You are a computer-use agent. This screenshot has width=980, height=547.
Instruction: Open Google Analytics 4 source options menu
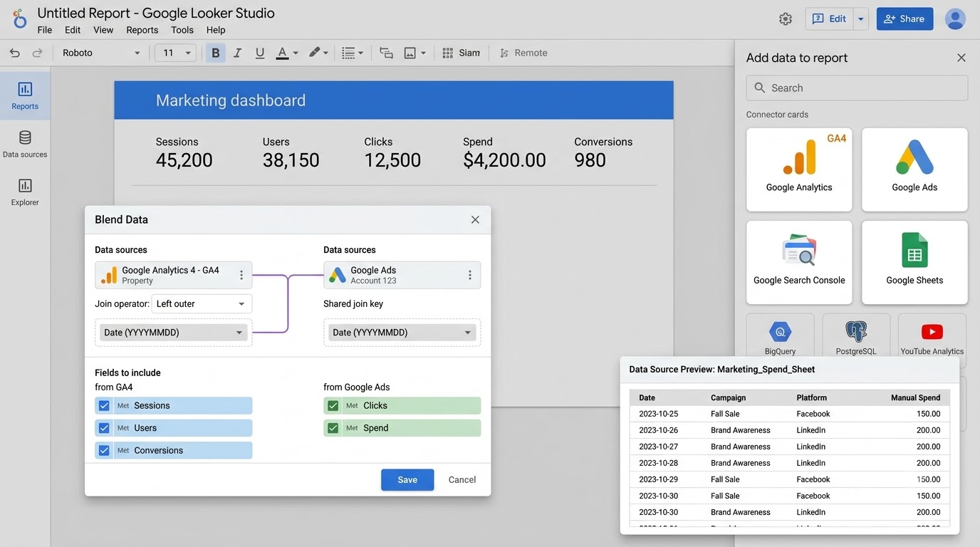[241, 275]
